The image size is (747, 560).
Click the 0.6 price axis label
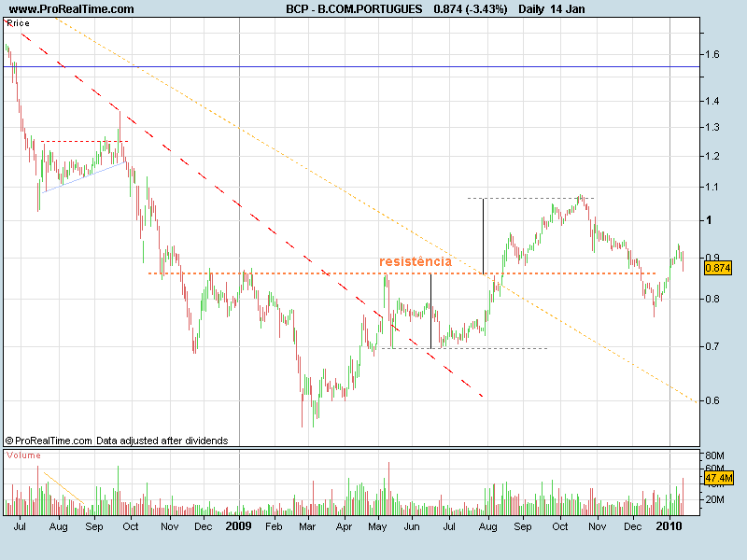click(x=712, y=400)
